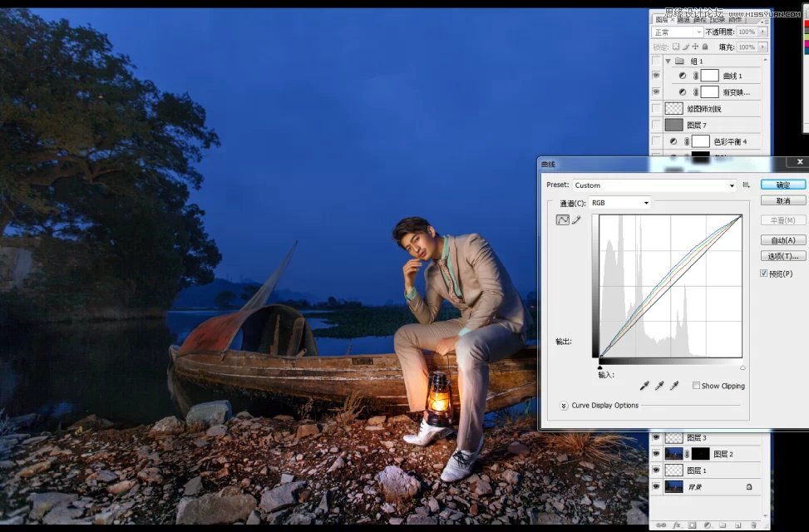Click the 填充 fill value field
Viewport: 809px width, 532px height.
pyautogui.click(x=747, y=47)
